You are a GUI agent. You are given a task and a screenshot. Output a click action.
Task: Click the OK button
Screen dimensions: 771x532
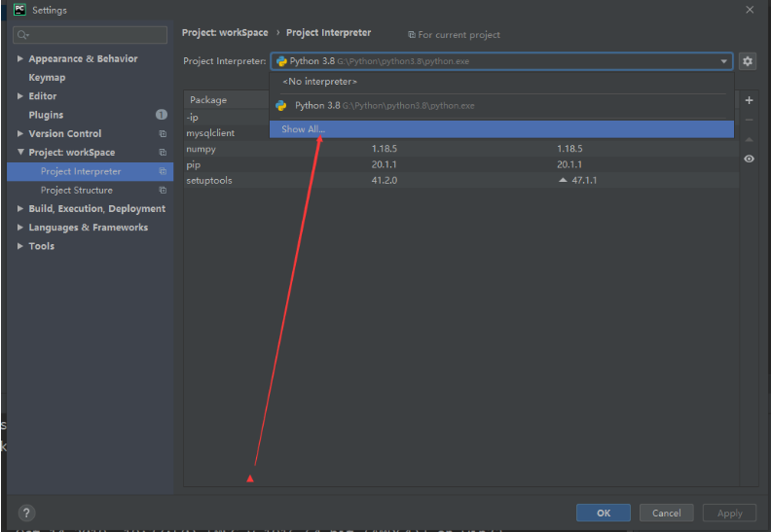point(604,513)
